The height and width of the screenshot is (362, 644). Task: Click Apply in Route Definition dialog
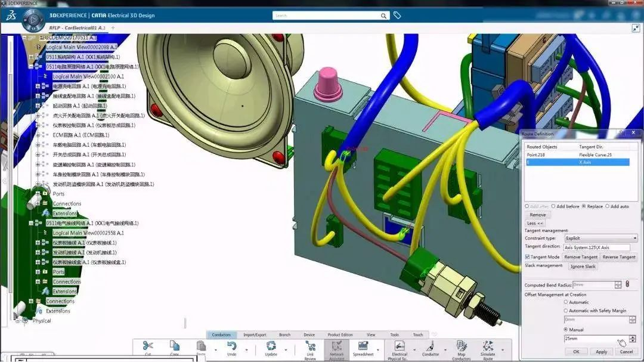click(601, 352)
